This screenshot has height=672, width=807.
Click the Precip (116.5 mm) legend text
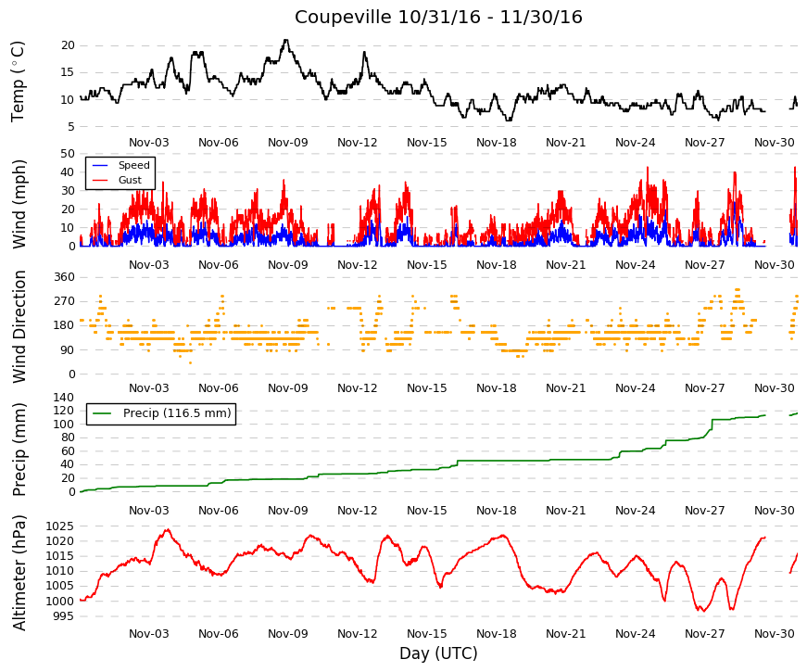pos(177,413)
